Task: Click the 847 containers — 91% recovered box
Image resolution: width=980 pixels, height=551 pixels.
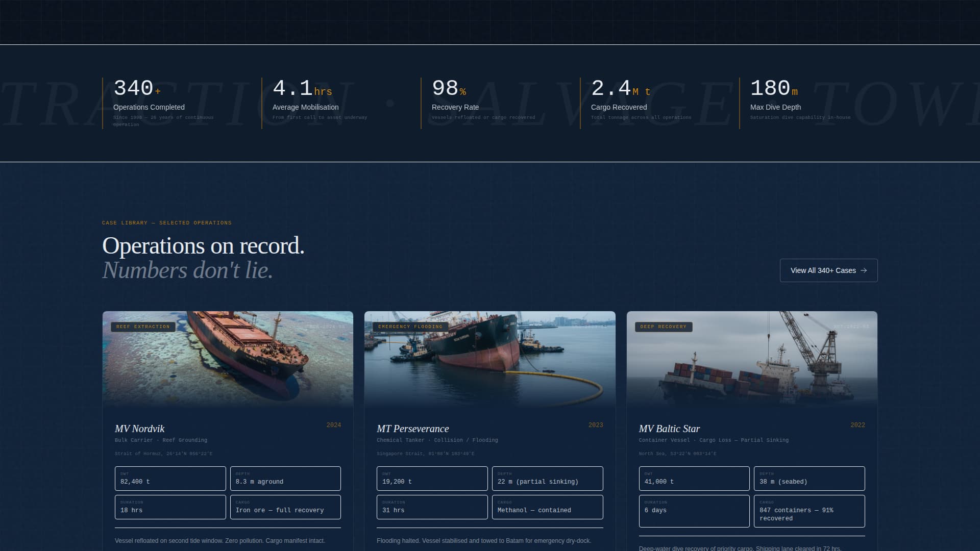Action: tap(809, 511)
